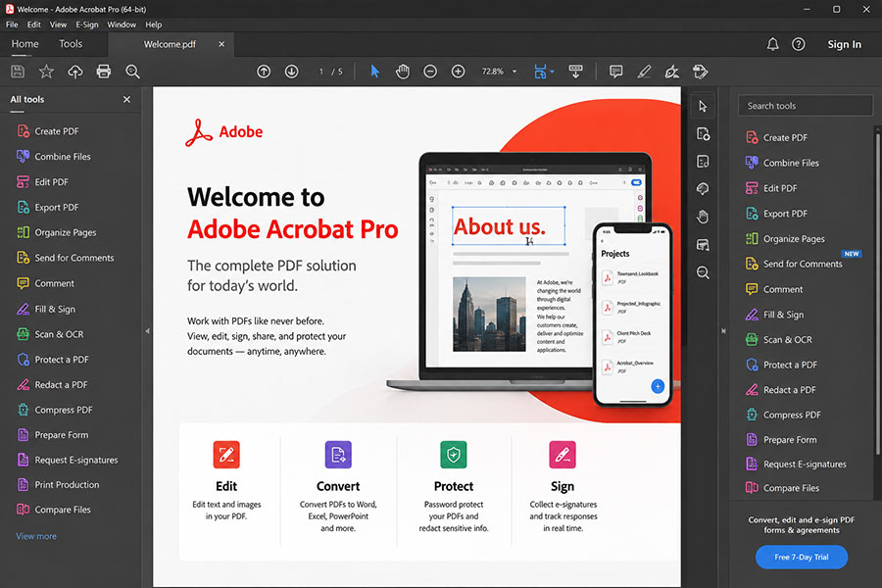Open the E-Sign menu
This screenshot has height=588, width=882.
tap(87, 24)
